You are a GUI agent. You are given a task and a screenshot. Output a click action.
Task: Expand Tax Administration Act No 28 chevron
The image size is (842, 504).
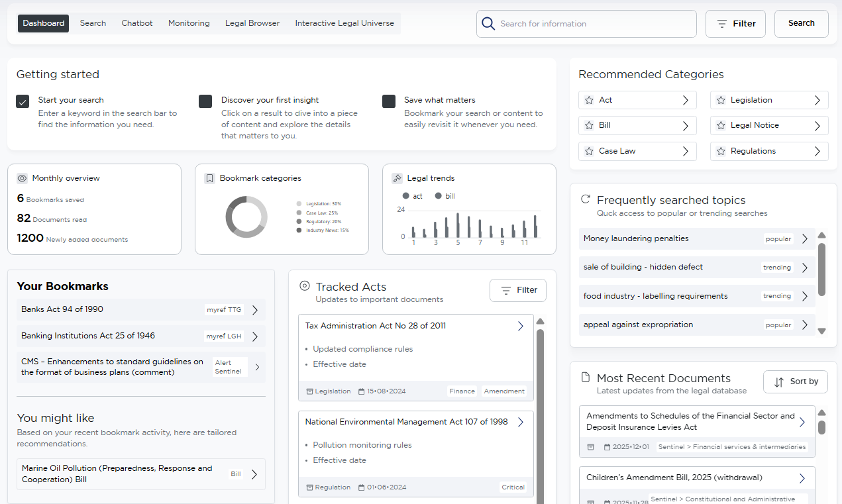(x=521, y=326)
